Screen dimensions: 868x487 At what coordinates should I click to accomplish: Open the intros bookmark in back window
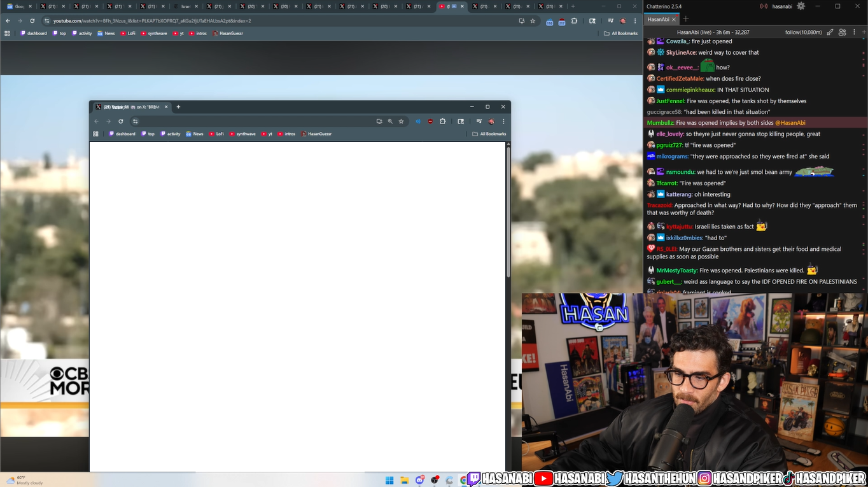(x=198, y=33)
